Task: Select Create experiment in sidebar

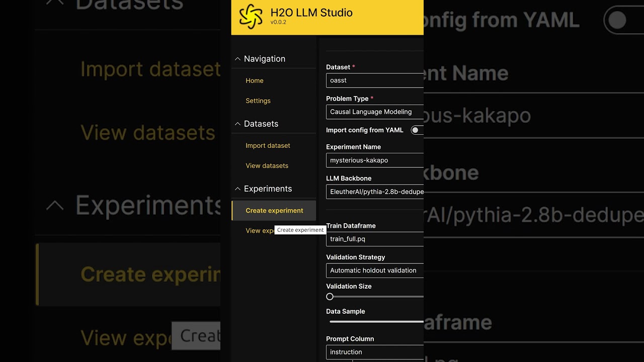Action: pos(274,211)
